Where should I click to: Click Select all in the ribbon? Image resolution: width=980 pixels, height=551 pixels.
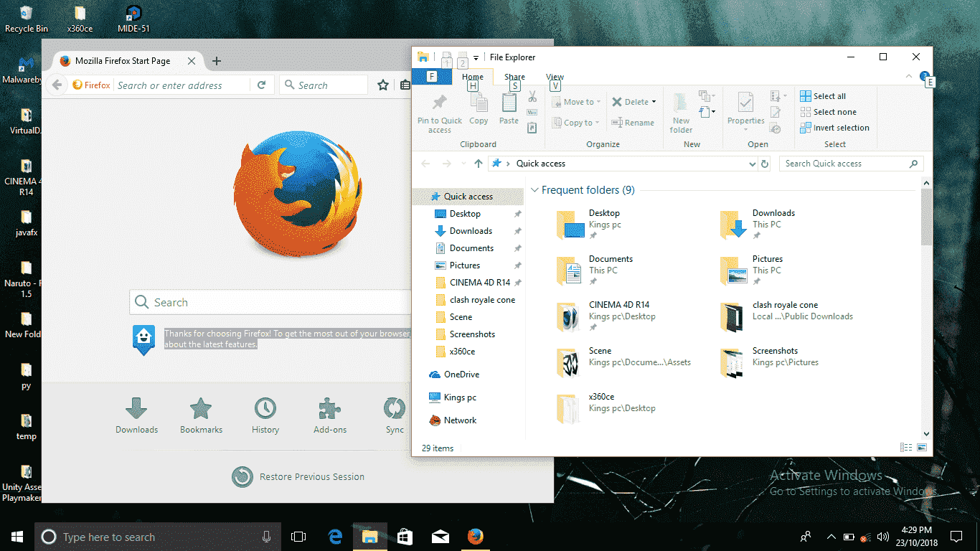point(823,96)
